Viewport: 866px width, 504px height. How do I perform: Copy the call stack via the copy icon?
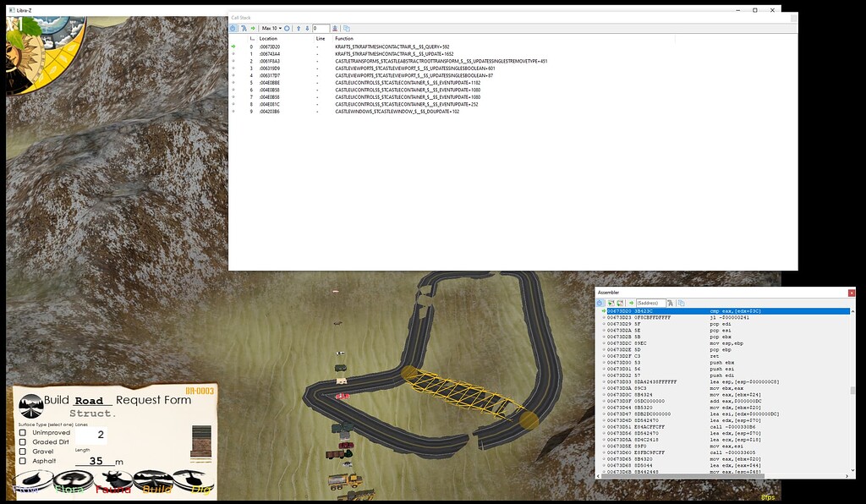(x=347, y=29)
